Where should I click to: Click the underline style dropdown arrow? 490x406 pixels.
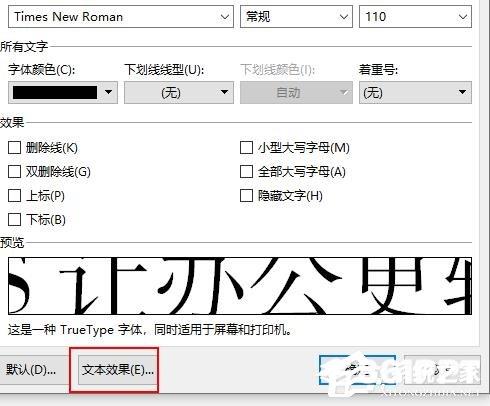225,92
